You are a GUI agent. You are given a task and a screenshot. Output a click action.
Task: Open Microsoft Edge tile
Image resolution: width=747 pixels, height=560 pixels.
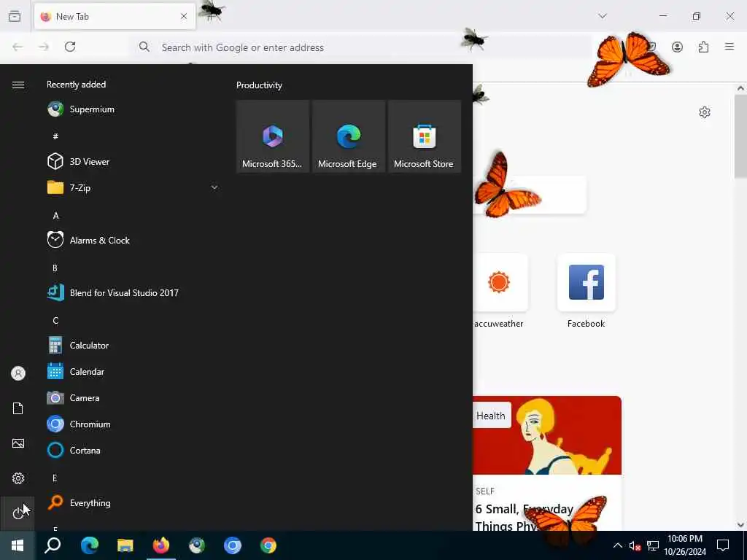348,136
